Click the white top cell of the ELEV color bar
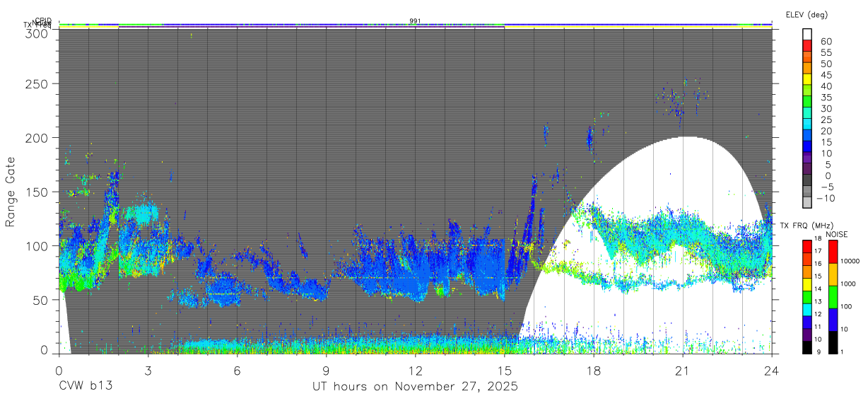This screenshot has width=868, height=401. (x=807, y=35)
